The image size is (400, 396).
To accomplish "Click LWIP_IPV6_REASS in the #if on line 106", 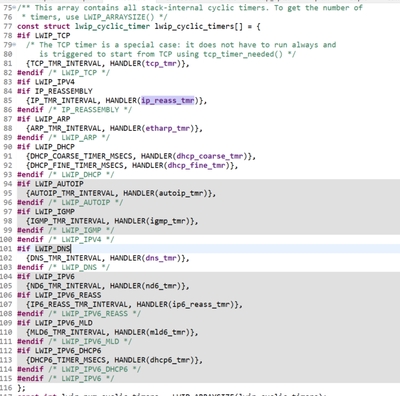I will pyautogui.click(x=68, y=295).
